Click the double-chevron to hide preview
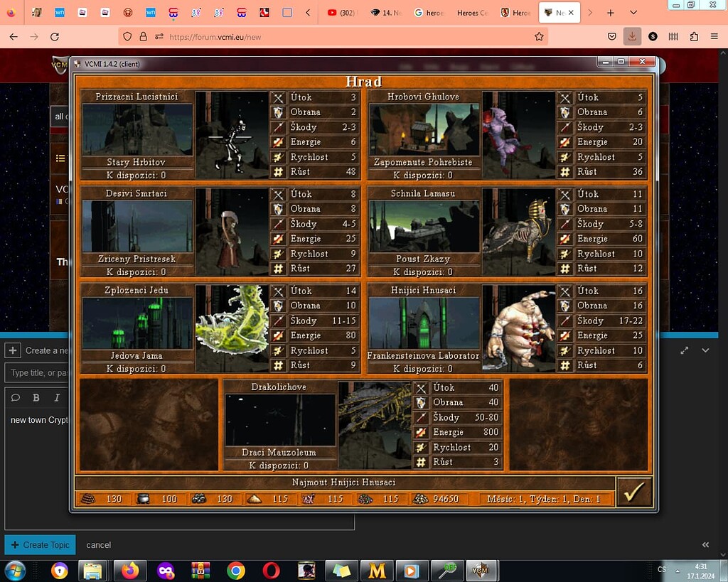The height and width of the screenshot is (582, 728). pos(705,544)
